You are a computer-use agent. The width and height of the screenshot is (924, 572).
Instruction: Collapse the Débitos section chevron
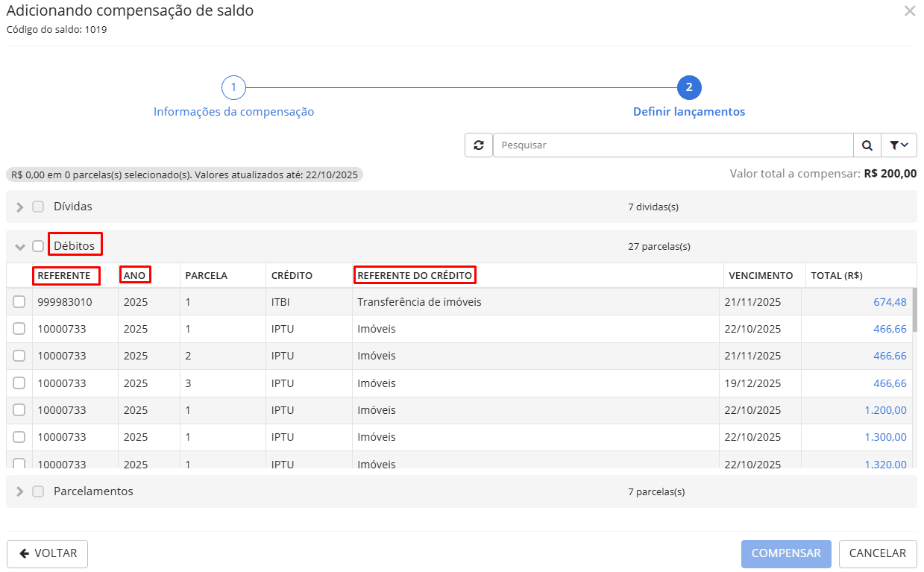20,247
